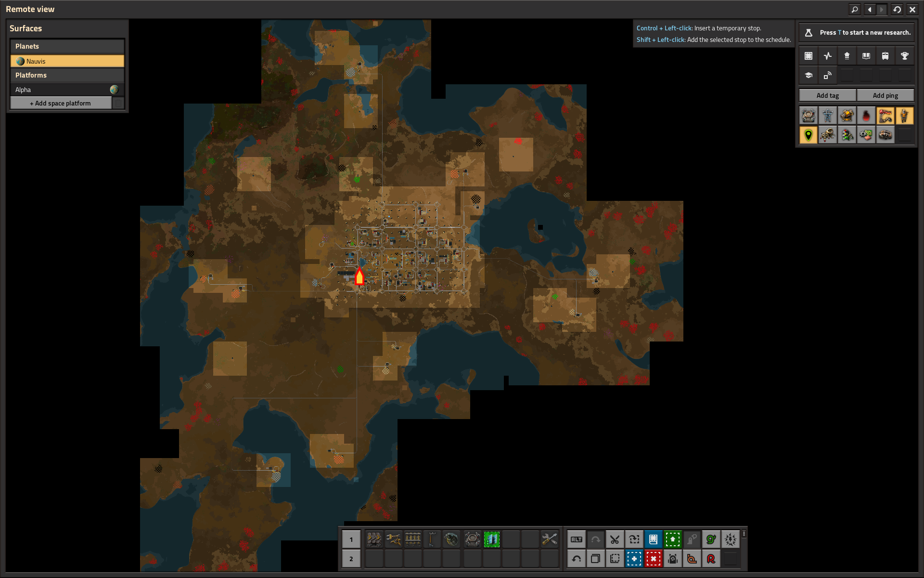The width and height of the screenshot is (924, 578).
Task: Click the green spiral shortcut
Action: click(x=711, y=539)
